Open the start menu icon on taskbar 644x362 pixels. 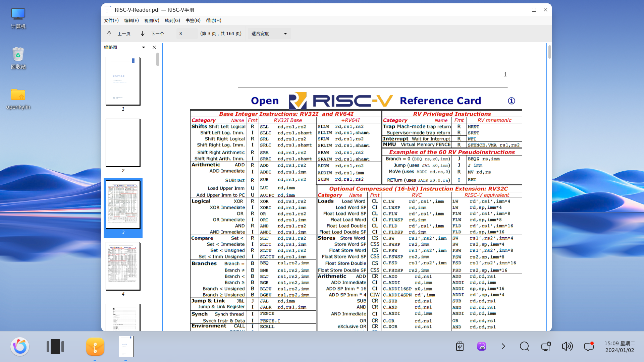[20, 347]
